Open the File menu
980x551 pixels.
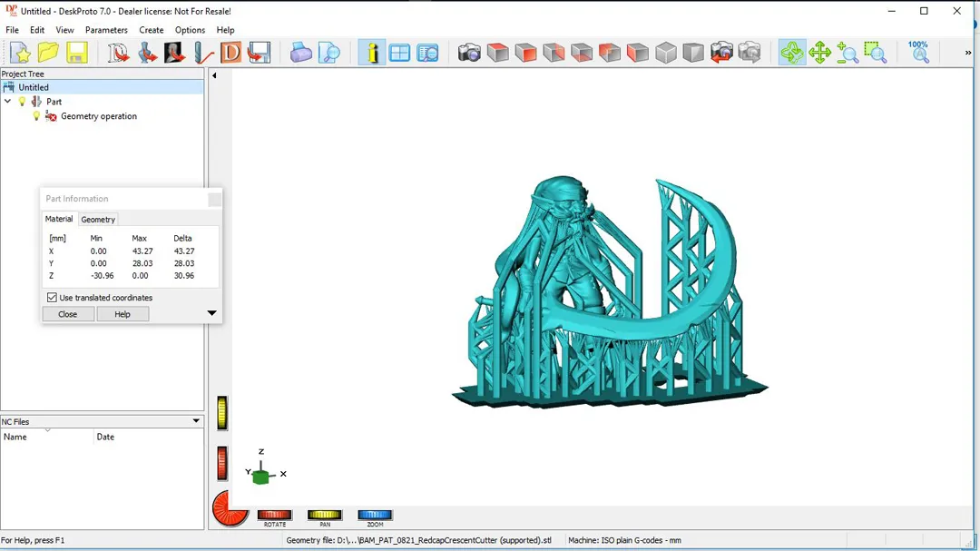[12, 30]
